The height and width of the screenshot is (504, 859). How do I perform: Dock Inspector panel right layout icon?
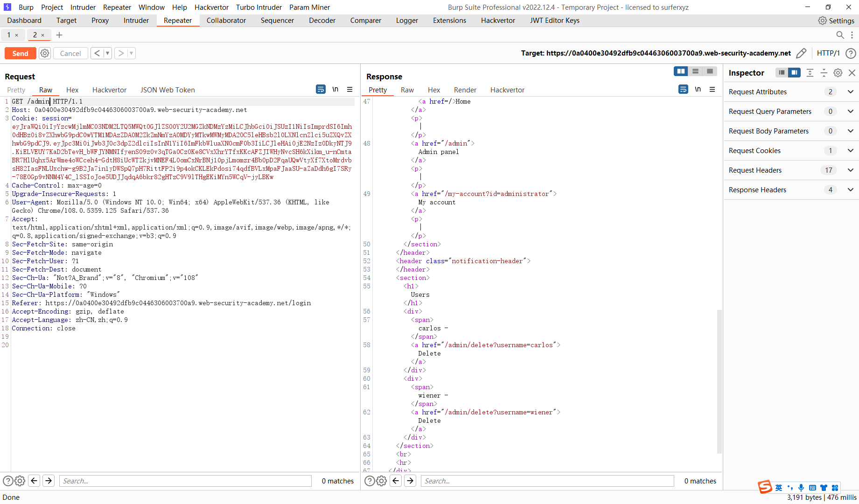tap(794, 72)
